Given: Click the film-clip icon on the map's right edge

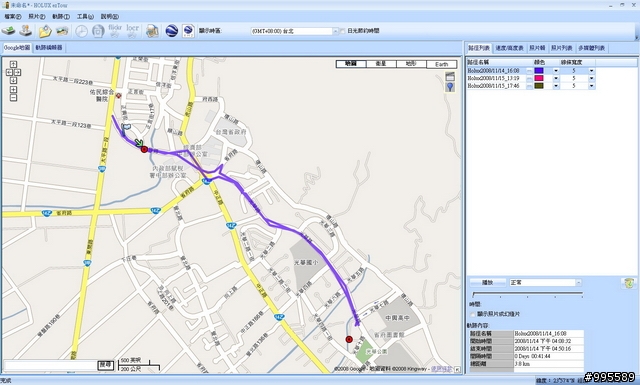Looking at the screenshot, I should click(x=450, y=76).
